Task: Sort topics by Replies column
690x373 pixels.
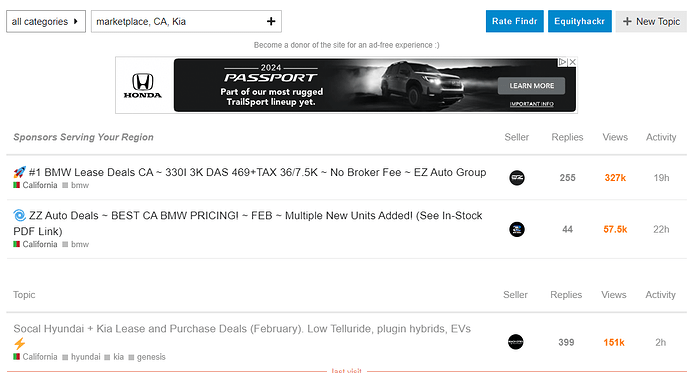Action: [x=566, y=295]
